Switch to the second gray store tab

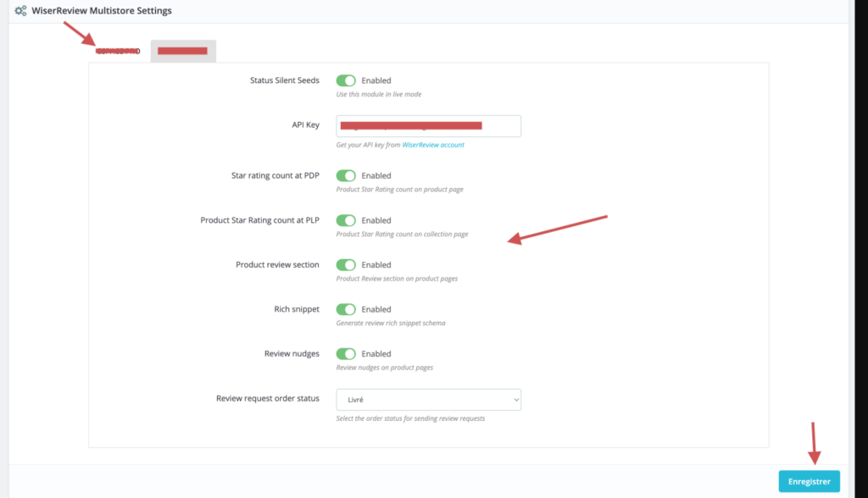click(183, 52)
